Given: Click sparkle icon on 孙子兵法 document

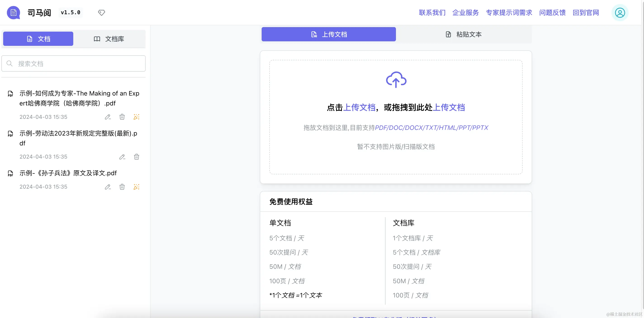Looking at the screenshot, I should [136, 187].
